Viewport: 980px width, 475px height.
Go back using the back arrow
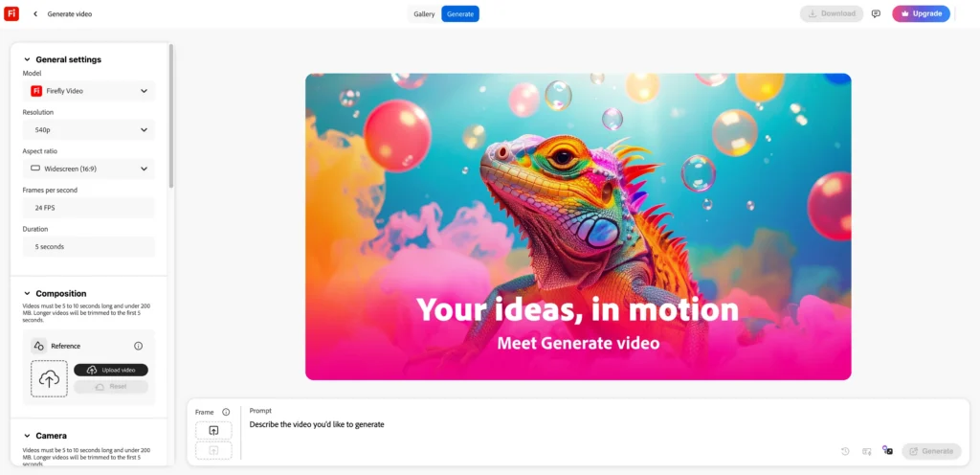[35, 14]
